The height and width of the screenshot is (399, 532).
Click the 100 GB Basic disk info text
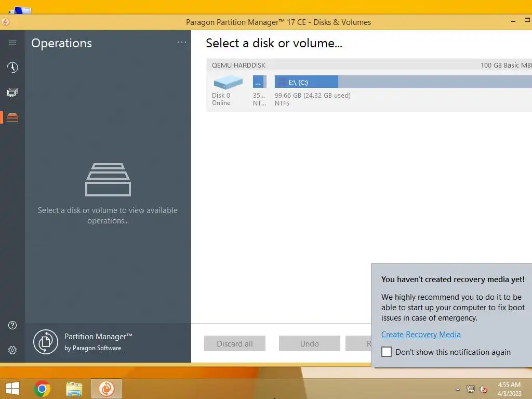click(506, 65)
